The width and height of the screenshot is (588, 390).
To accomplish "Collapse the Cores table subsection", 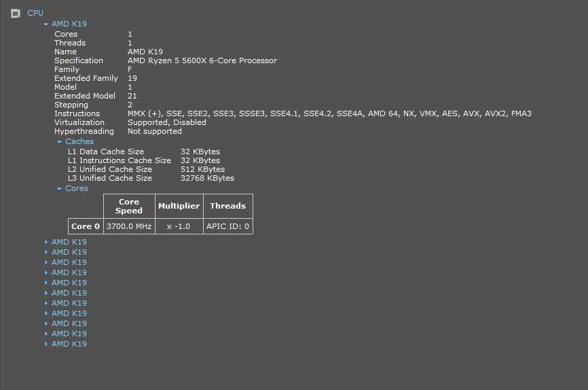I will pos(59,188).
